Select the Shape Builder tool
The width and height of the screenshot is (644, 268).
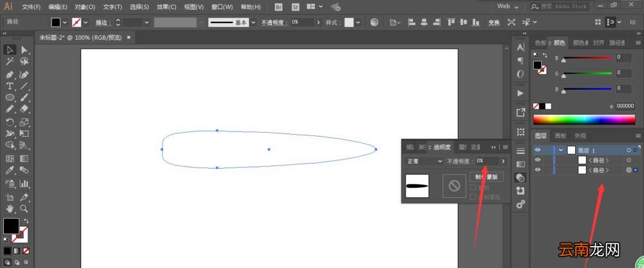pos(10,145)
